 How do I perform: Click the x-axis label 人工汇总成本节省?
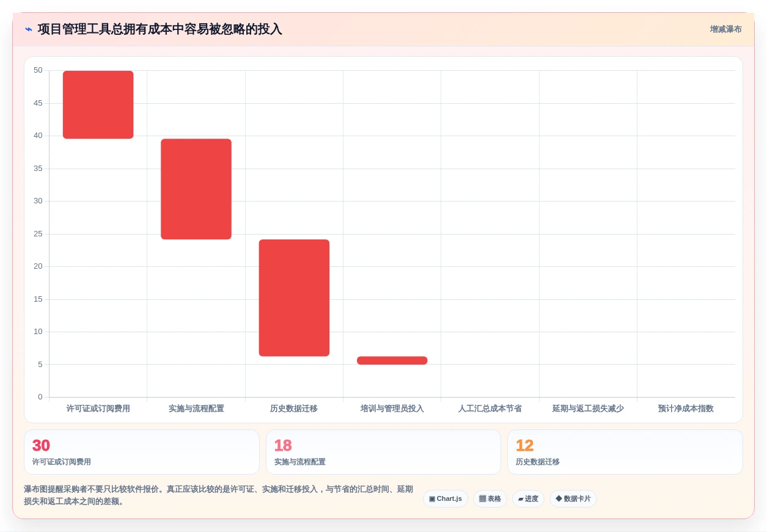click(x=490, y=408)
